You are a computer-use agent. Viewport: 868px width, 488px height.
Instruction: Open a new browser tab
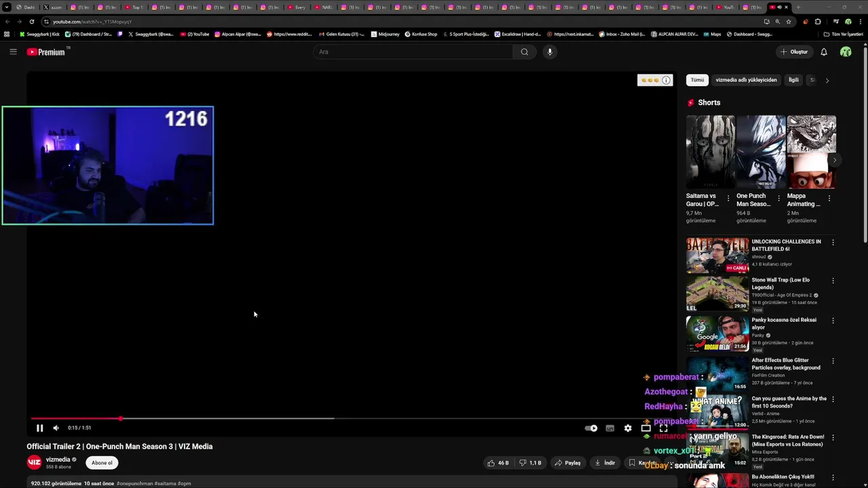[798, 7]
